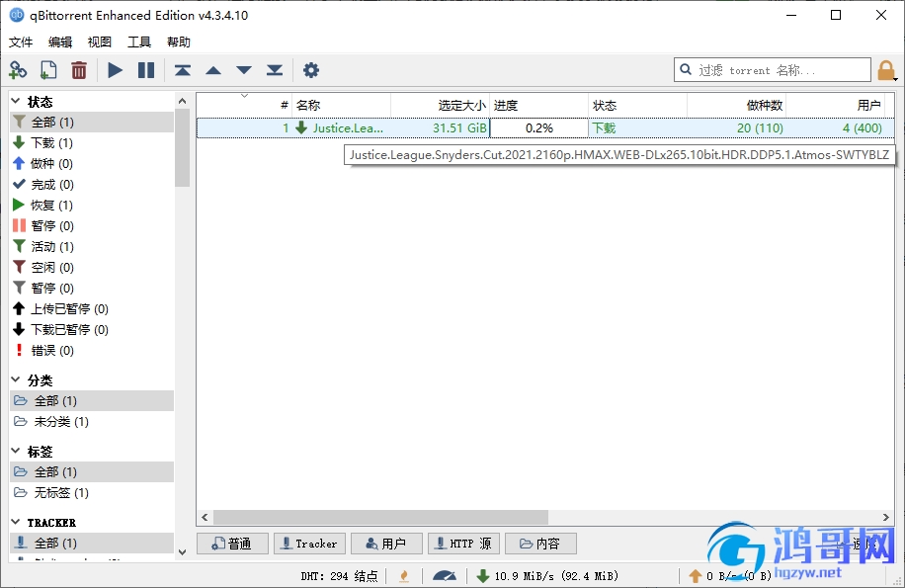
Task: Open the 编辑 menu
Action: point(60,42)
